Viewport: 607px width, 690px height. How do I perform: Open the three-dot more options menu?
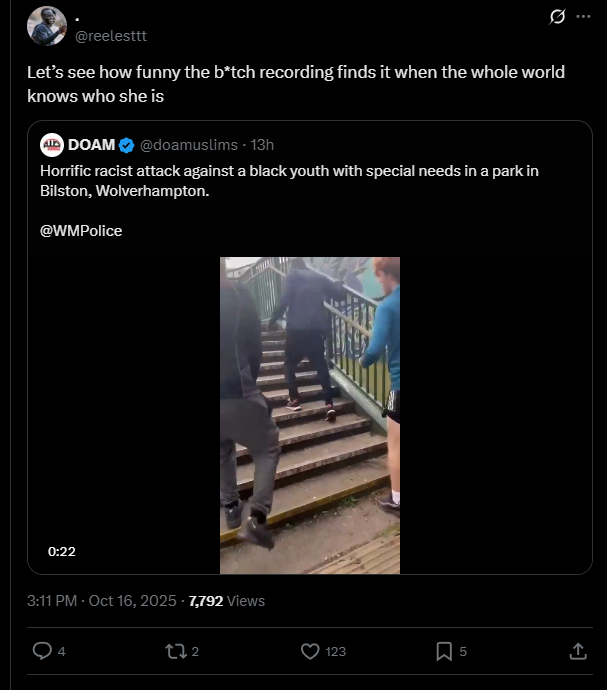583,17
